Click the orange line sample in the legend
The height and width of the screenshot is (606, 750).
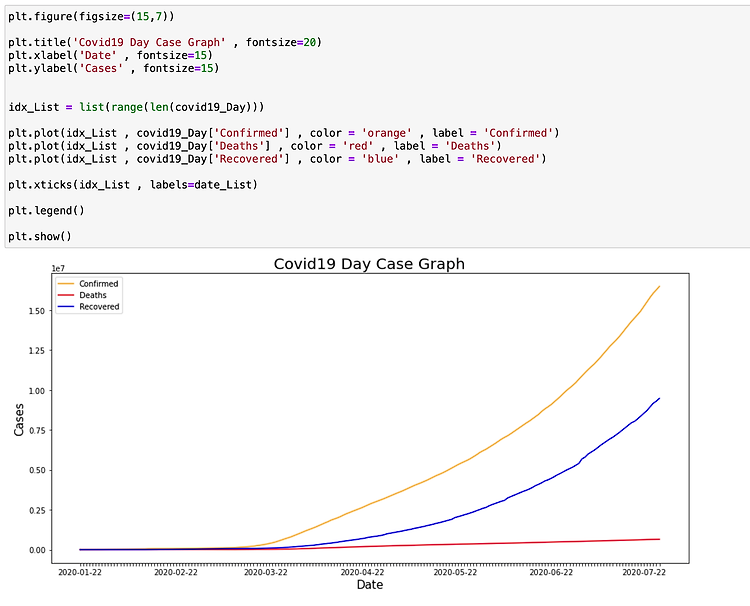pos(66,284)
